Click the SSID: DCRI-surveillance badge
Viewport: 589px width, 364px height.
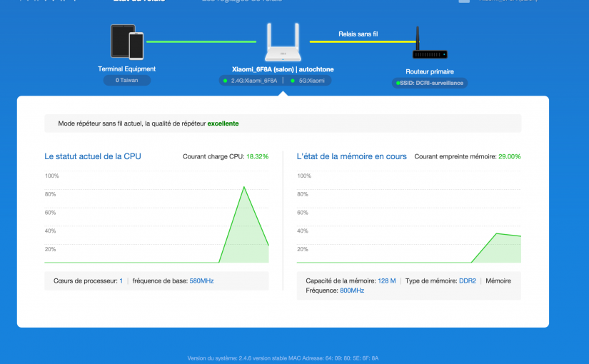click(430, 83)
